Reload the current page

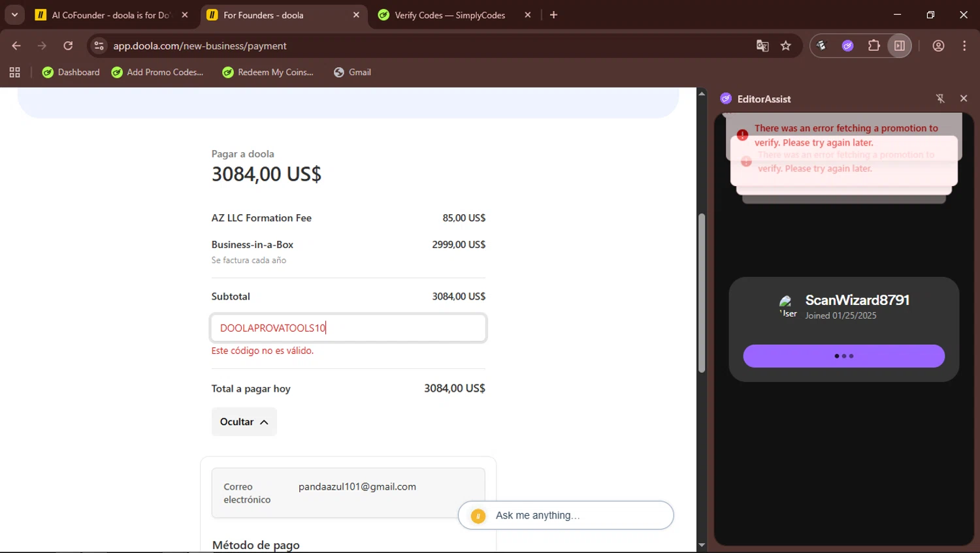(x=68, y=46)
